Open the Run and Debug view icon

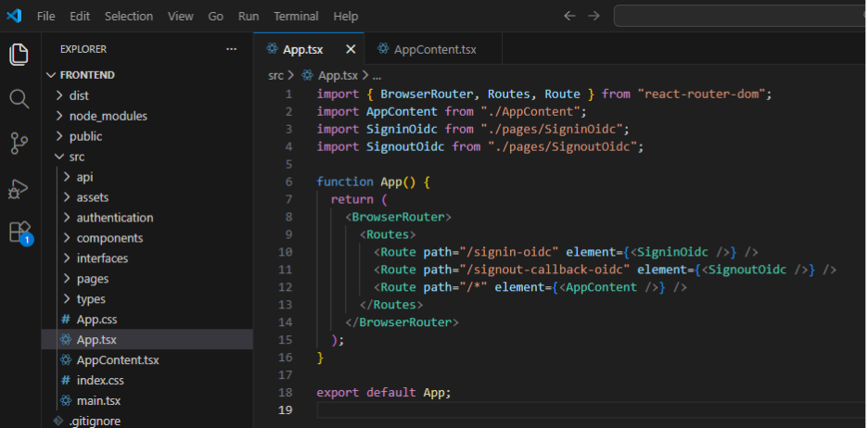coord(19,188)
